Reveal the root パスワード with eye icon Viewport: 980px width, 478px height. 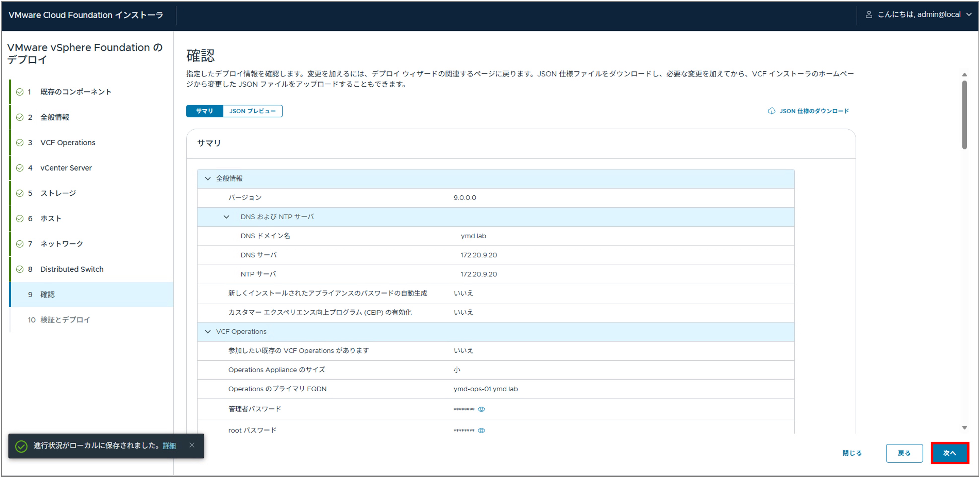click(x=481, y=430)
